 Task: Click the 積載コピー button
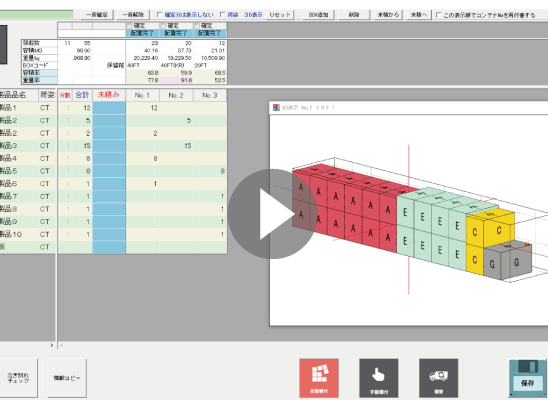[x=67, y=378]
